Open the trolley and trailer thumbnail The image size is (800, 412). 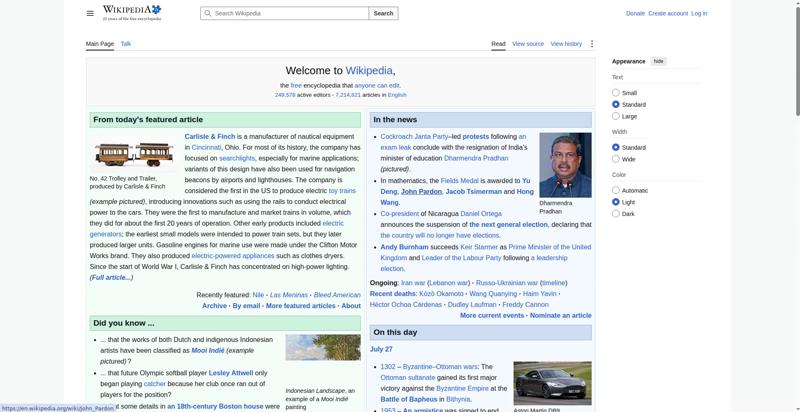point(134,154)
